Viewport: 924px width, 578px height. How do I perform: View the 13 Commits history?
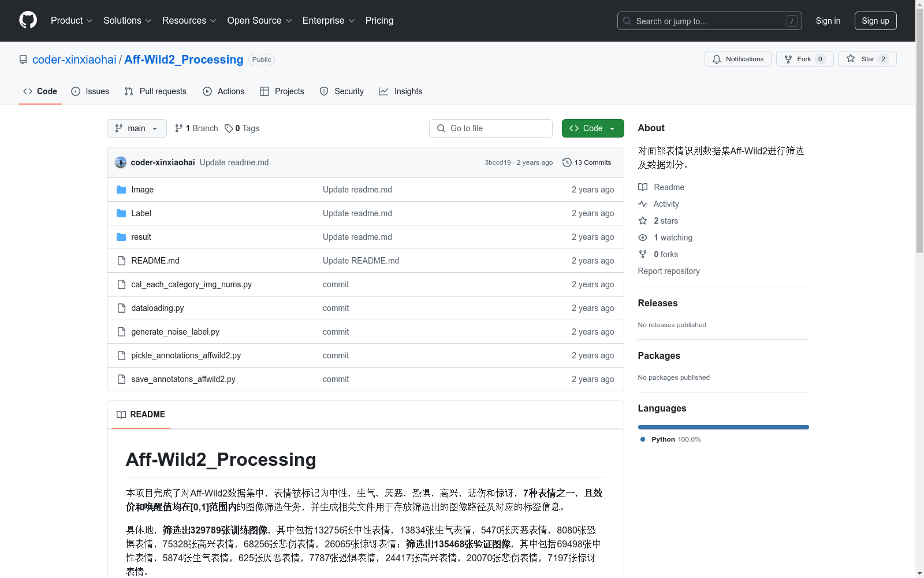[587, 162]
